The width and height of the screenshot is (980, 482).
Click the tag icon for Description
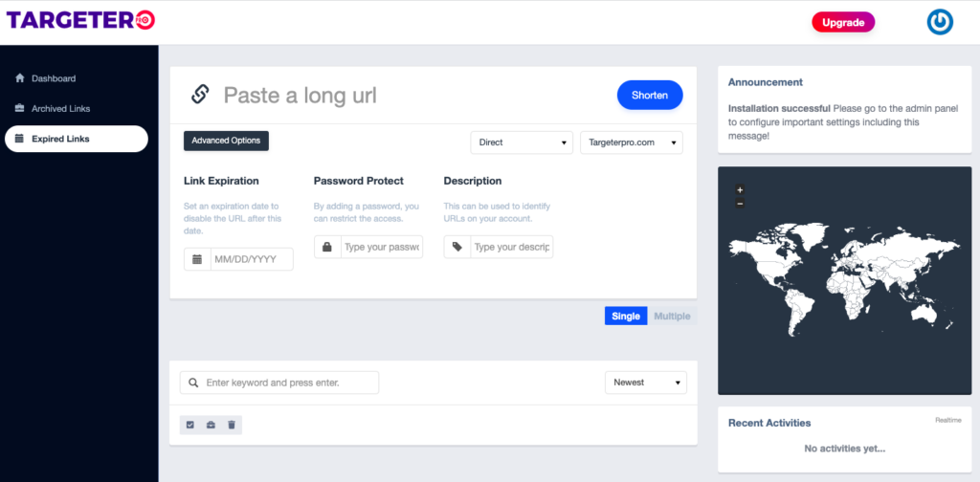457,247
